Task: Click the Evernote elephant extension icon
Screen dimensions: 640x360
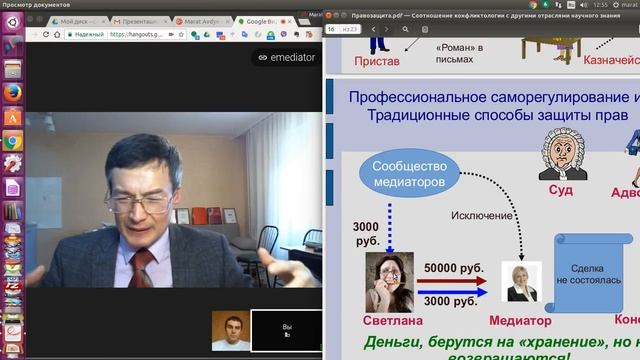Action: pyautogui.click(x=297, y=35)
